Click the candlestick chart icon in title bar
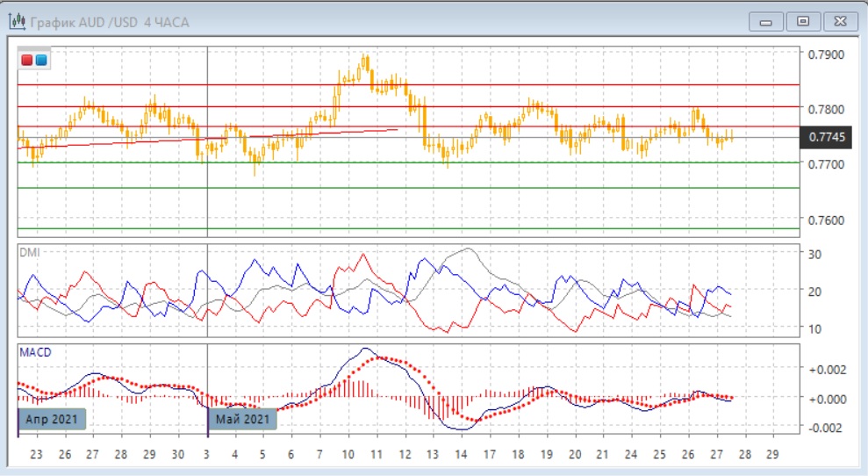 tap(16, 21)
